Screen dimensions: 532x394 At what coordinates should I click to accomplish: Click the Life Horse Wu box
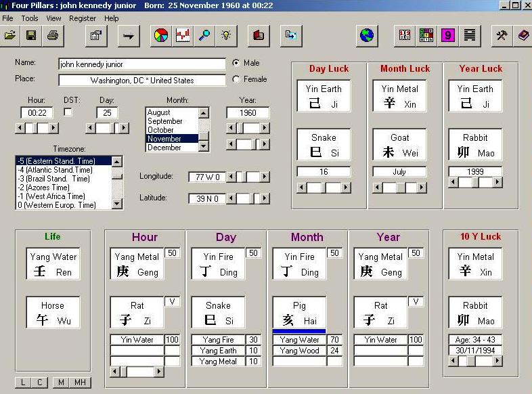pyautogui.click(x=53, y=313)
